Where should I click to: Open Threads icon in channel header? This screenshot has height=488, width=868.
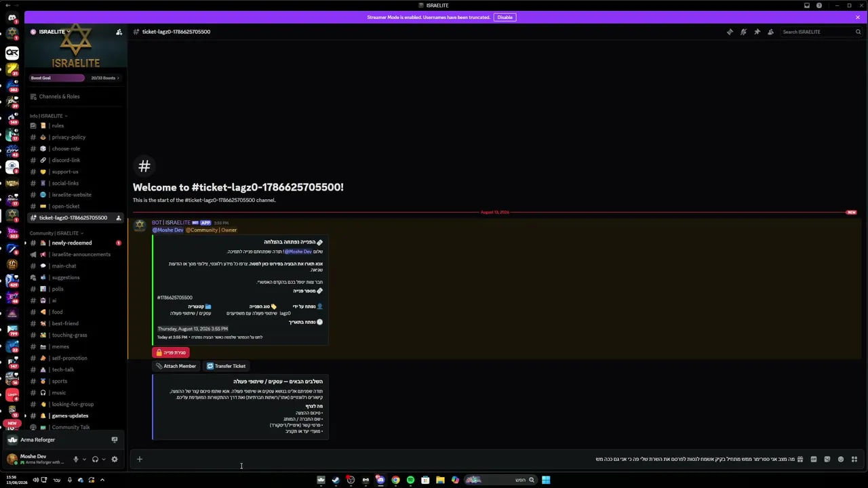click(730, 32)
